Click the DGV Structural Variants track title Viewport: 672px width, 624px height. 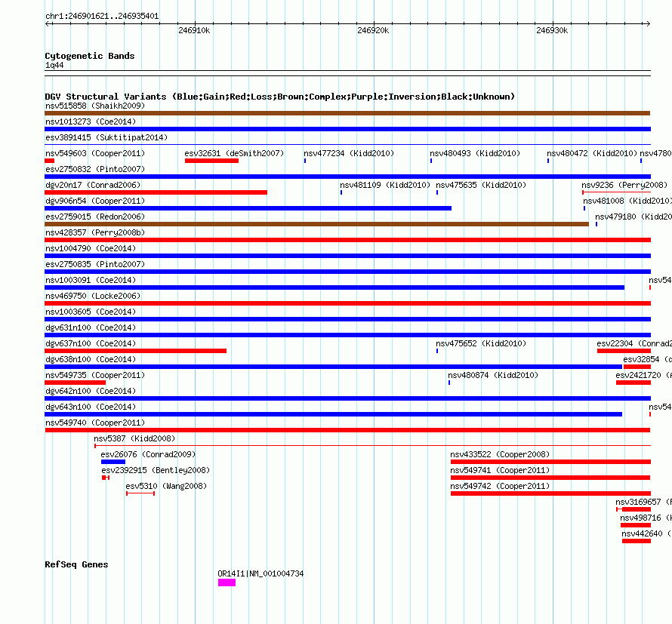coord(280,97)
